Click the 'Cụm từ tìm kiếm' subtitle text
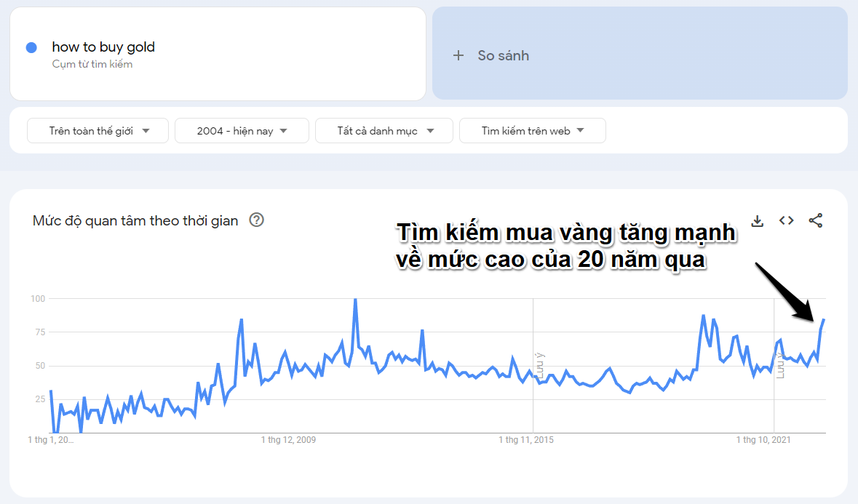858x504 pixels. tap(92, 64)
